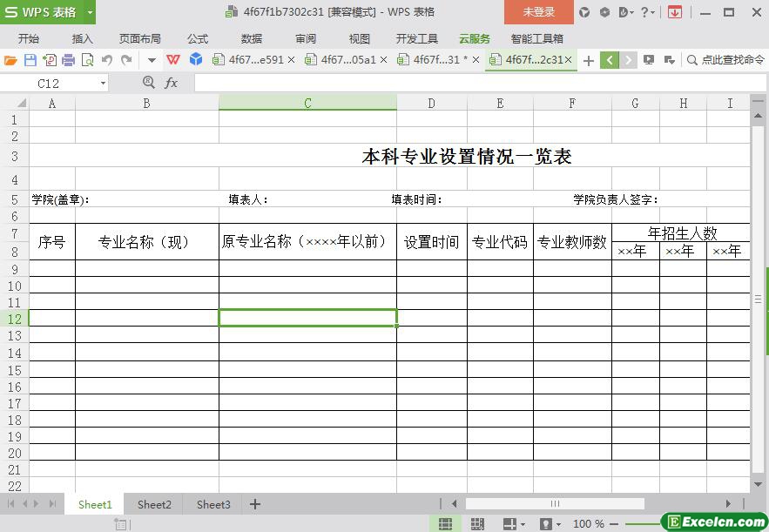The width and height of the screenshot is (769, 532).
Task: Click the undo arrow icon
Action: tap(106, 60)
